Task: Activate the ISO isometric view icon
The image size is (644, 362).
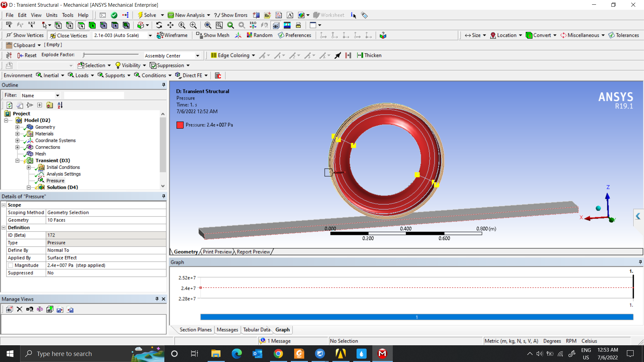Action: 253,25
